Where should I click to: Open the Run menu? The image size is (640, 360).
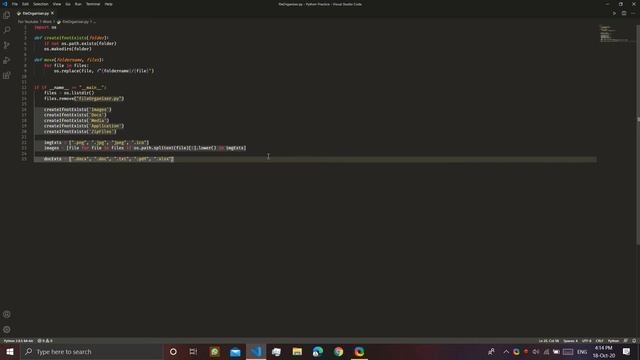coord(78,4)
